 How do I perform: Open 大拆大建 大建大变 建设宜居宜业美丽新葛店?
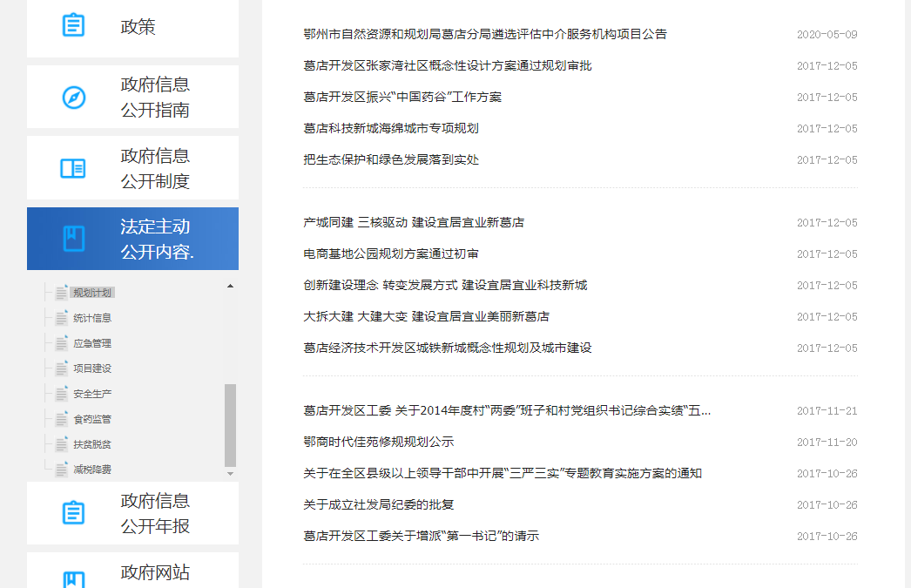tap(426, 317)
